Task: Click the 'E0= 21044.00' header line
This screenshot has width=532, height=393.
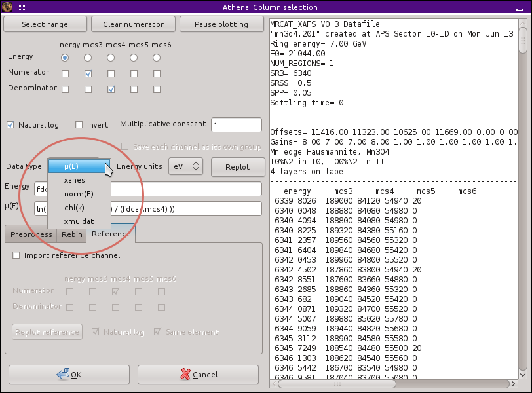Action: click(297, 54)
